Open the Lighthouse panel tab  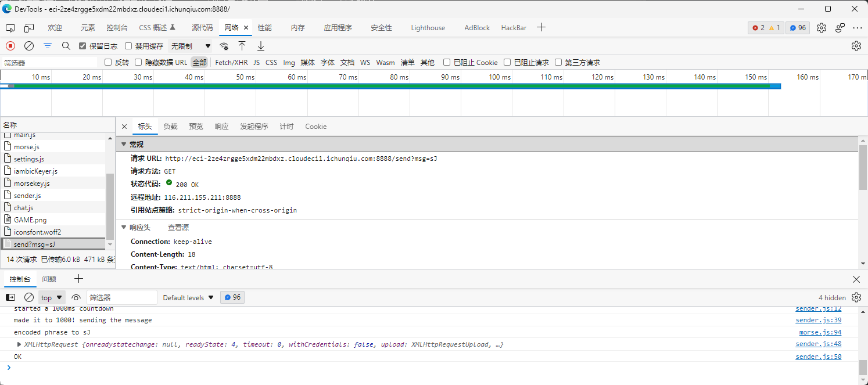coord(428,28)
